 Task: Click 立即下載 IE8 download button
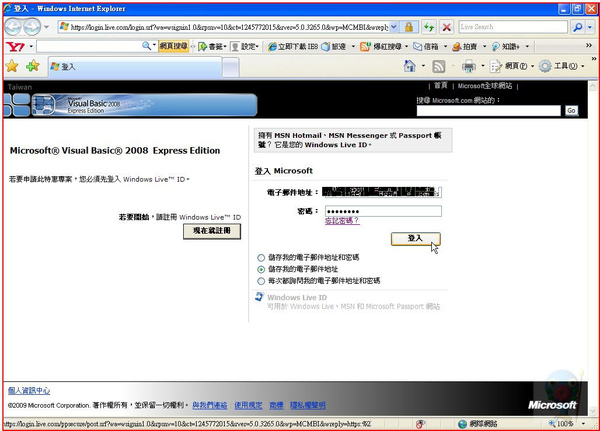[293, 47]
